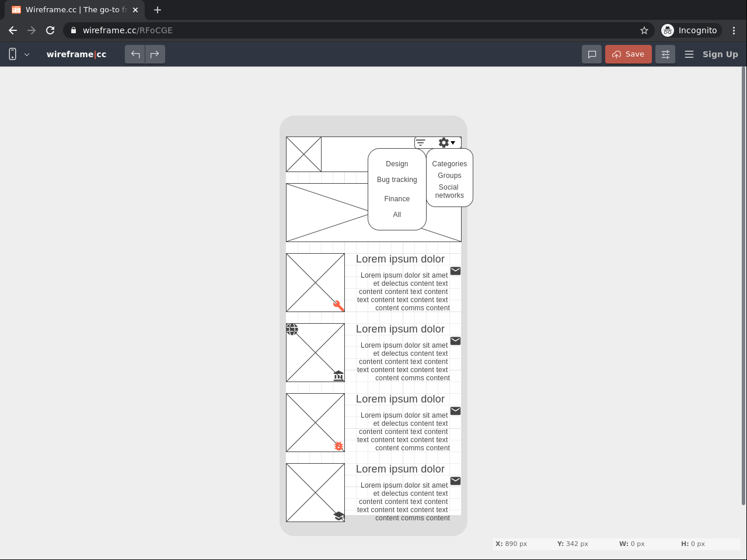Bookmark this page with the star icon

[644, 30]
